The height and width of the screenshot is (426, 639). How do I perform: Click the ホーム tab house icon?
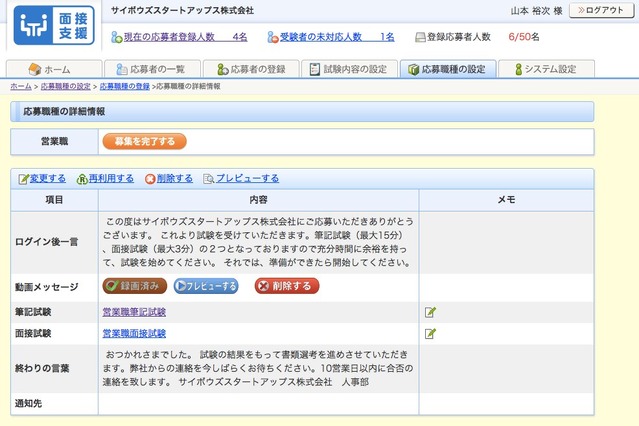tap(35, 69)
